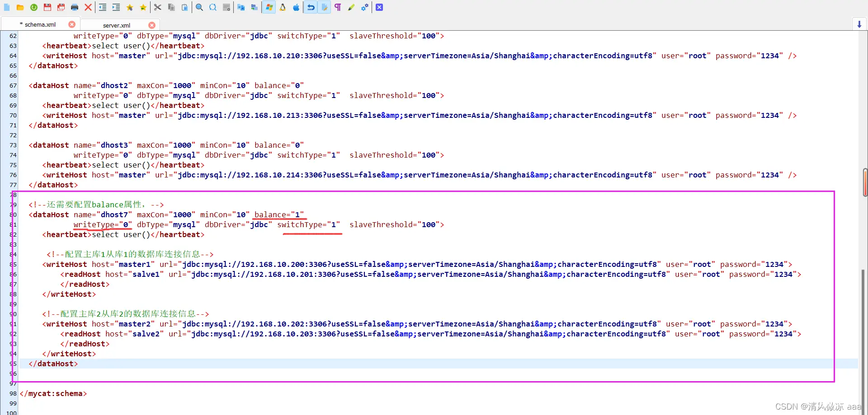Image resolution: width=868 pixels, height=415 pixels.
Task: Click the blue square X toolbar icon
Action: click(x=379, y=7)
